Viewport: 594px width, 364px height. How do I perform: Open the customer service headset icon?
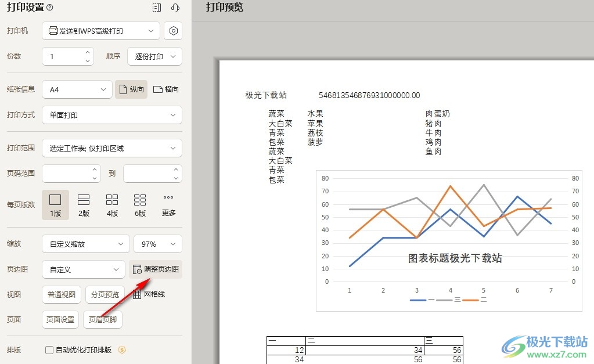(x=175, y=8)
